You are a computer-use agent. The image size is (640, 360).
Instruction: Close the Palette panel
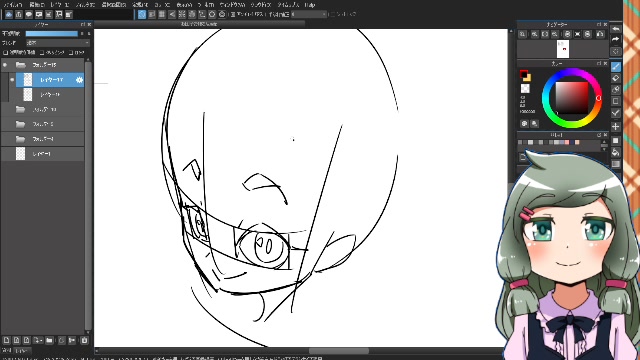605,135
